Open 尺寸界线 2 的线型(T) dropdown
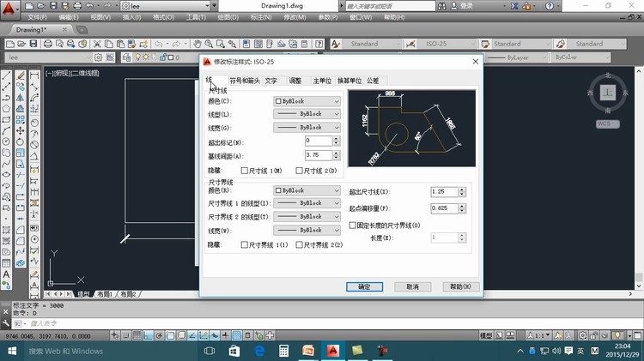 click(307, 217)
